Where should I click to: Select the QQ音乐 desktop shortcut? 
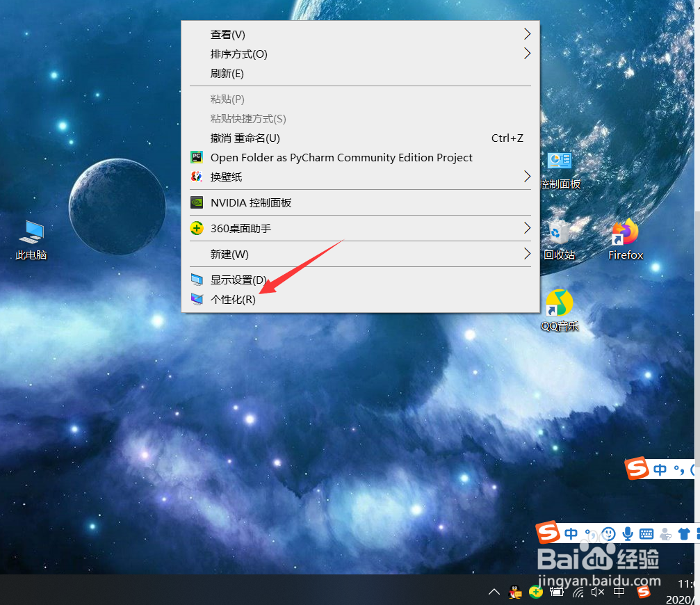tap(560, 311)
